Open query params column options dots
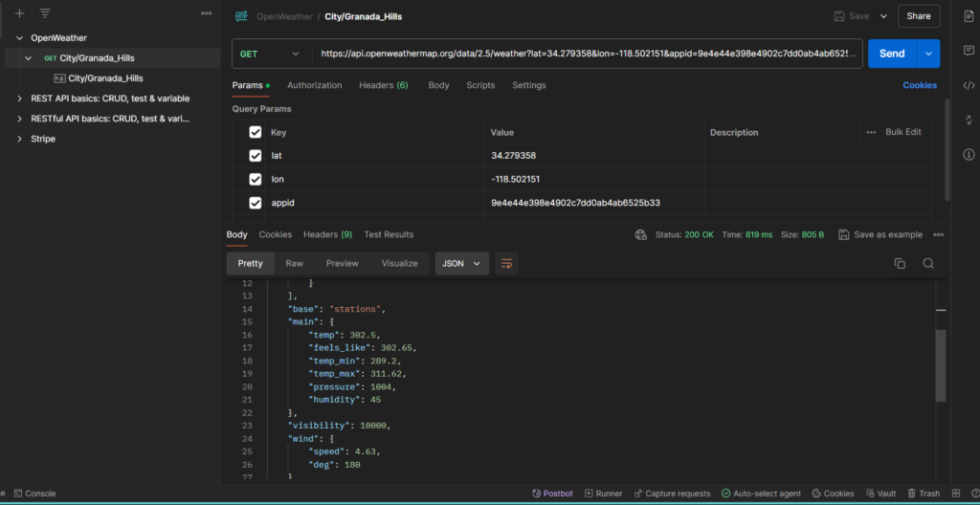The height and width of the screenshot is (505, 980). (871, 133)
